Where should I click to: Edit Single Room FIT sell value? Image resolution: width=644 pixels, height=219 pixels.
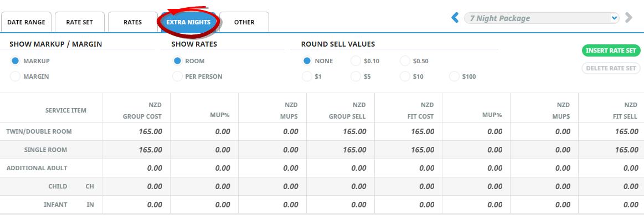click(611, 150)
